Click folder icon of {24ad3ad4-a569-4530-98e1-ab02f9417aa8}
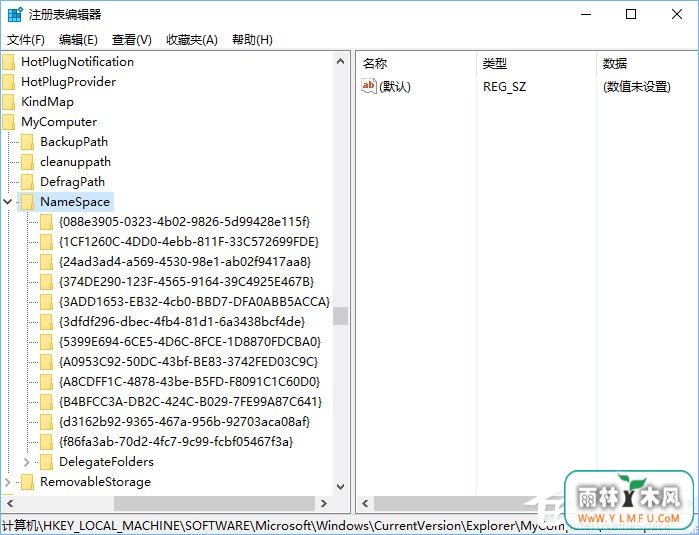Image resolution: width=699 pixels, height=535 pixels. 46,262
